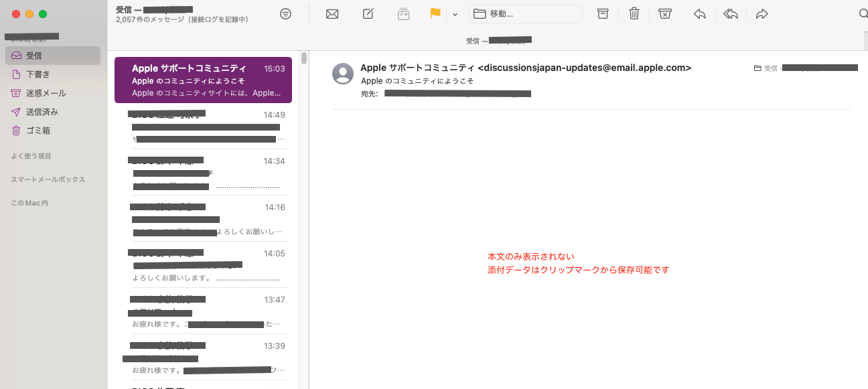Viewport: 868px width, 389px height.
Task: Select the message received at 14:34
Action: 203,173
